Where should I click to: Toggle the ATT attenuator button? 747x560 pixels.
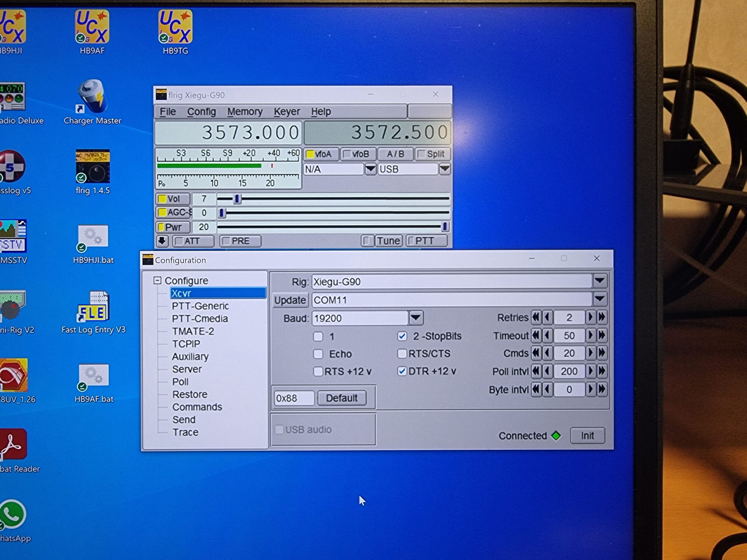pyautogui.click(x=193, y=241)
